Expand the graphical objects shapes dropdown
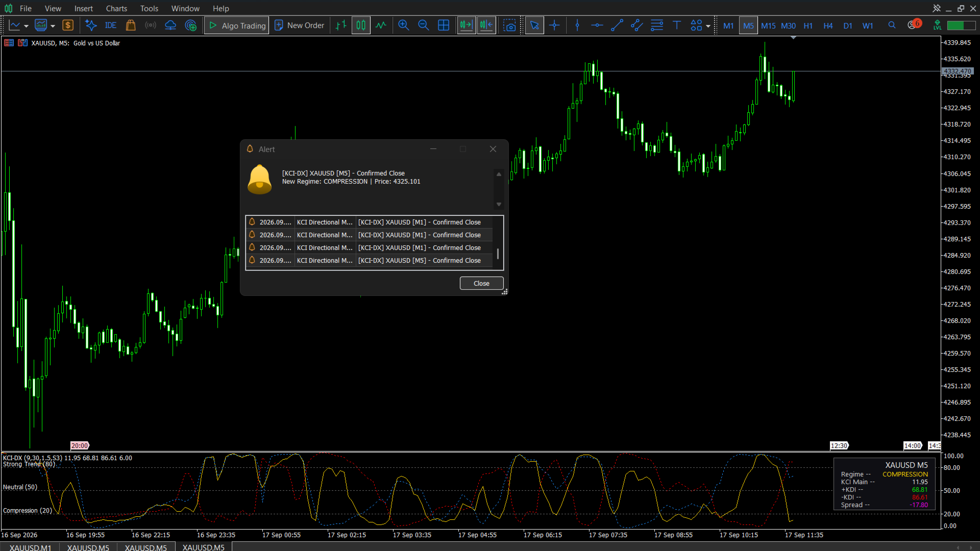The width and height of the screenshot is (980, 551). pyautogui.click(x=708, y=26)
